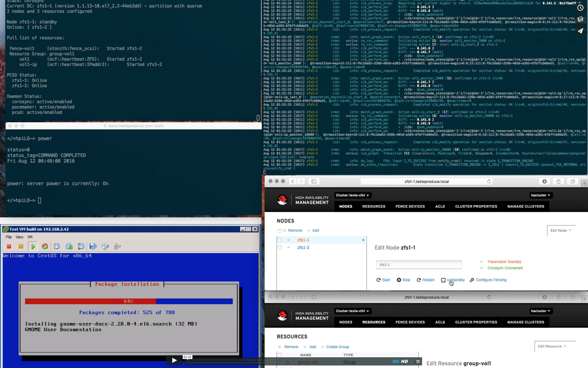Viewport: 588px width, 368px height.
Task: Toggle the select-all checkbox in Nodes list
Action: pyautogui.click(x=279, y=231)
